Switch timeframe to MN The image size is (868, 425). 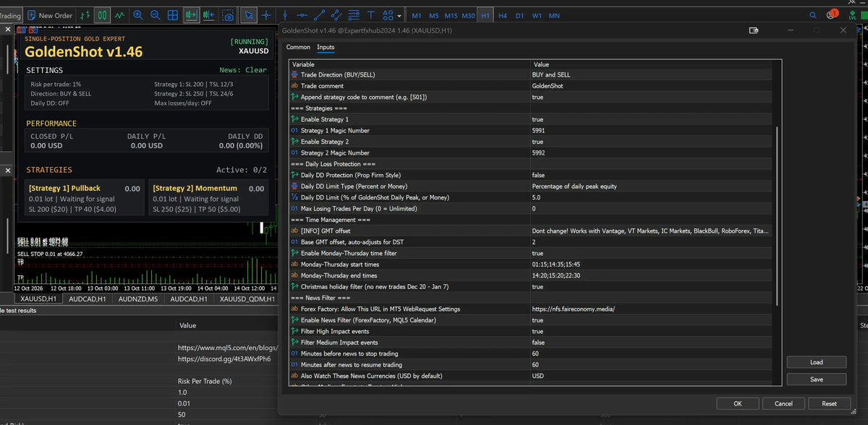(x=554, y=15)
